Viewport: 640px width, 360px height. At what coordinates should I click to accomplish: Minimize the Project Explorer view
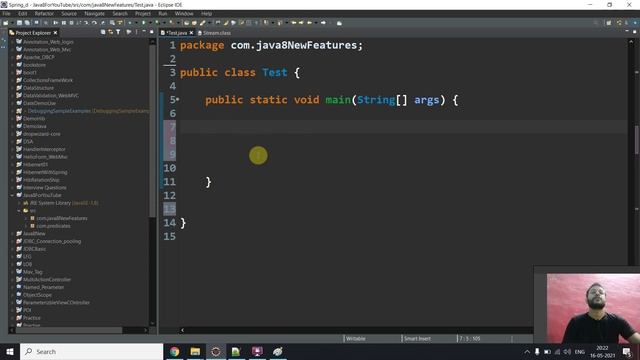coord(144,32)
